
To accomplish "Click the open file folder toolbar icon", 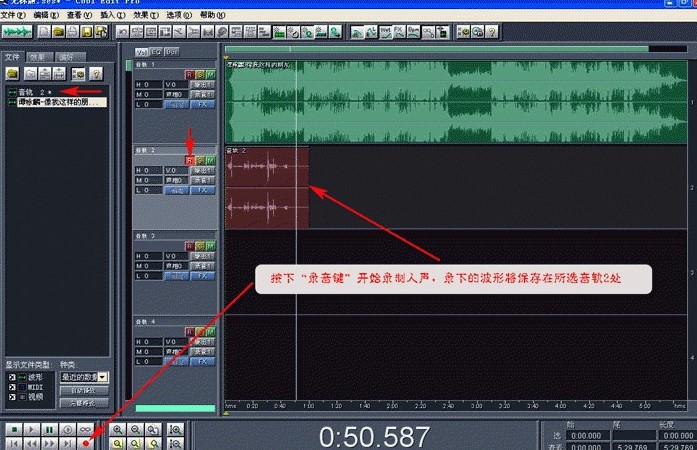I will click(58, 32).
